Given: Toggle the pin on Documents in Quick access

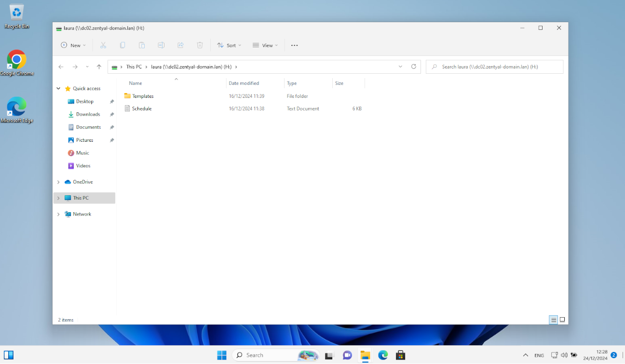Looking at the screenshot, I should click(111, 127).
